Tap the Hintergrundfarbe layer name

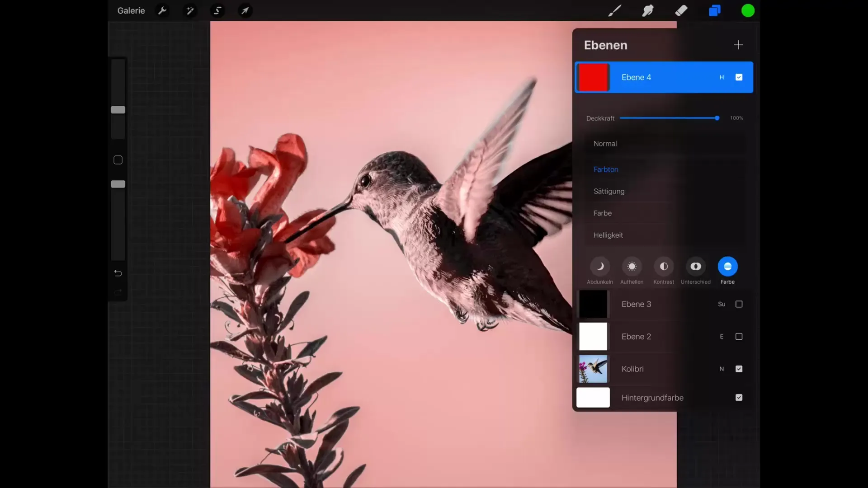click(x=652, y=398)
